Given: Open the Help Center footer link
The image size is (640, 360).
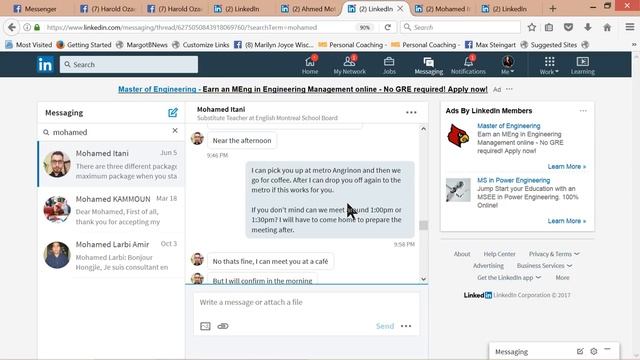Looking at the screenshot, I should [x=499, y=254].
